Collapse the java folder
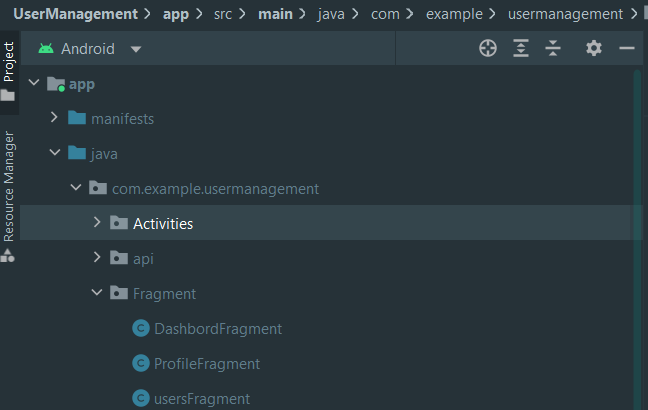Image resolution: width=648 pixels, height=410 pixels. (x=55, y=153)
